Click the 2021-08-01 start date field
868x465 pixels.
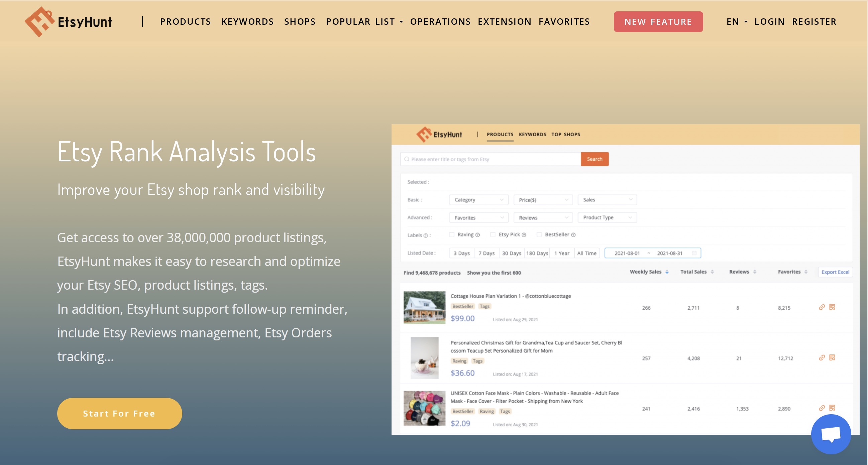pyautogui.click(x=627, y=253)
